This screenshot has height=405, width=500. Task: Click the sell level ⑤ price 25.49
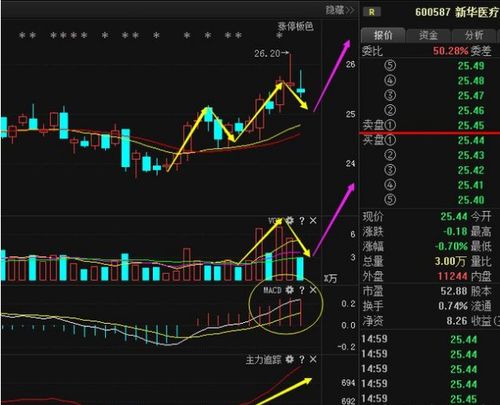(470, 66)
